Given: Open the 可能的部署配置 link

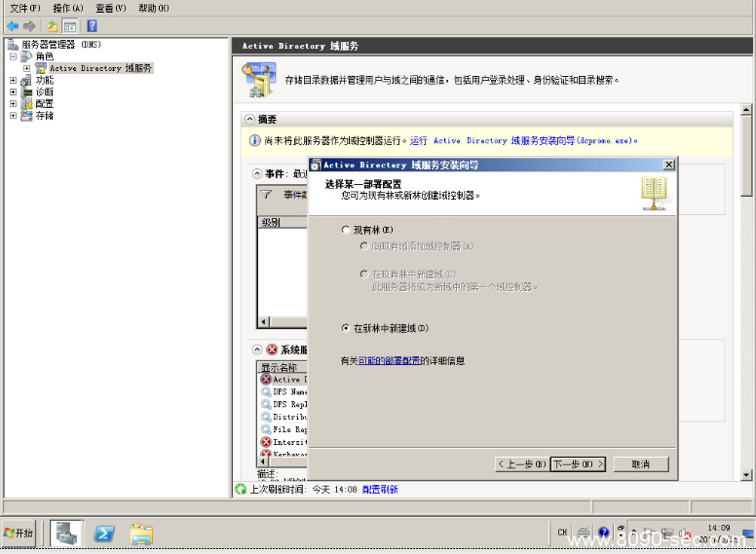Looking at the screenshot, I should (x=389, y=360).
